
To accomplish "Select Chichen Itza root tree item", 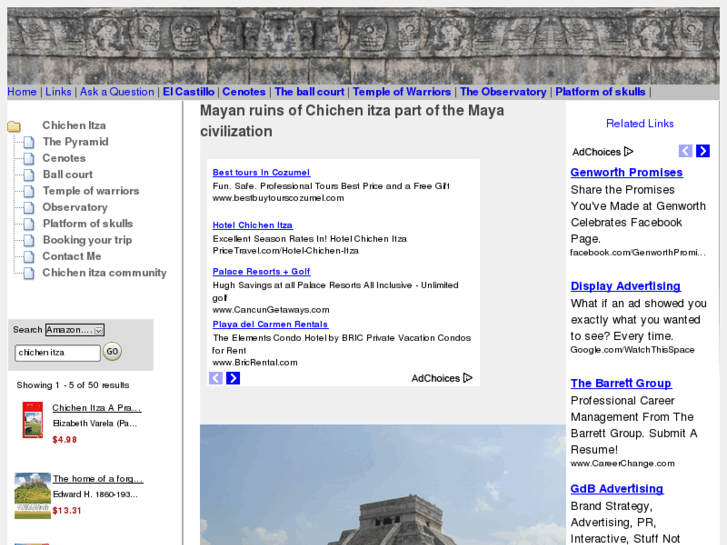I will [x=74, y=126].
